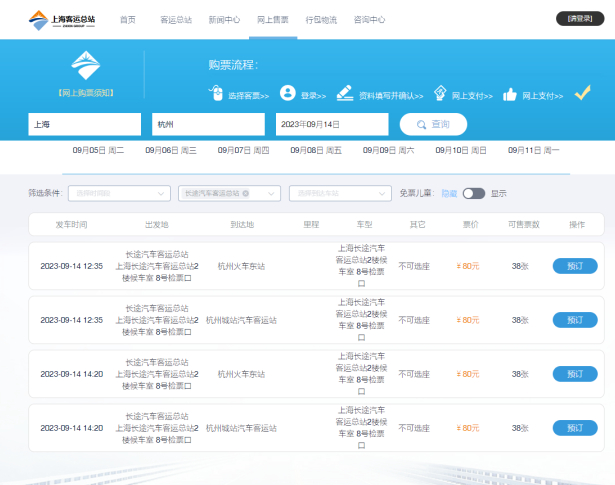Click the travel date input field
This screenshot has height=485, width=615.
click(x=331, y=124)
